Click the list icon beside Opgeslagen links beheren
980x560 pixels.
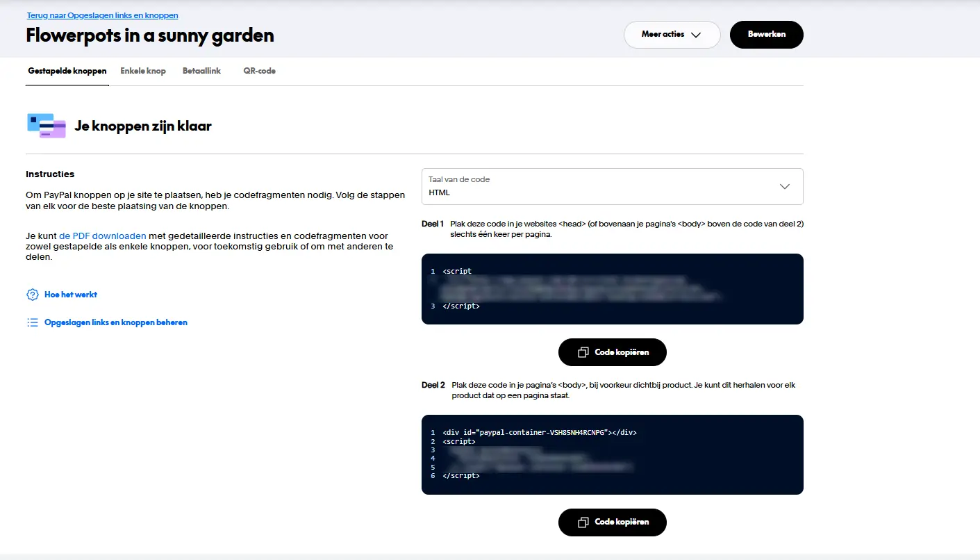tap(32, 322)
